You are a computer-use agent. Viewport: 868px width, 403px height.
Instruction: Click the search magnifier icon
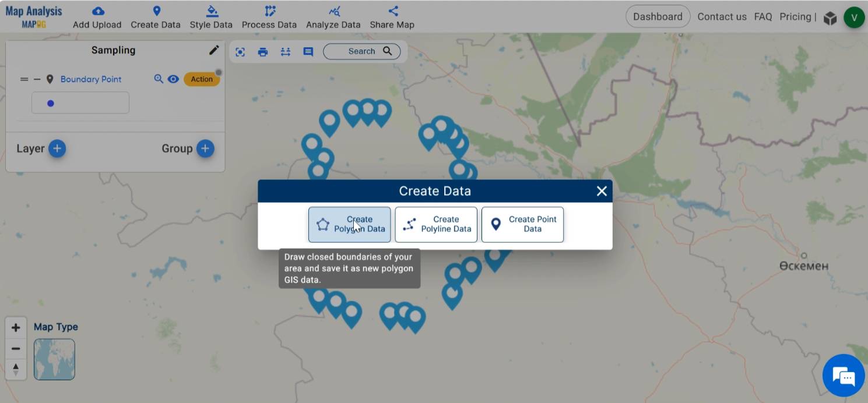(388, 51)
